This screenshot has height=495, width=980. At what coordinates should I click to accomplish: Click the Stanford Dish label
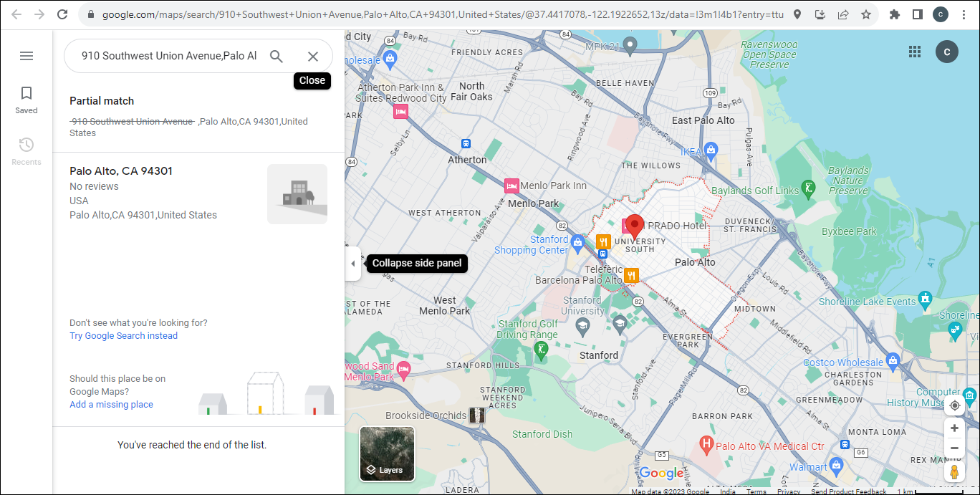(542, 434)
